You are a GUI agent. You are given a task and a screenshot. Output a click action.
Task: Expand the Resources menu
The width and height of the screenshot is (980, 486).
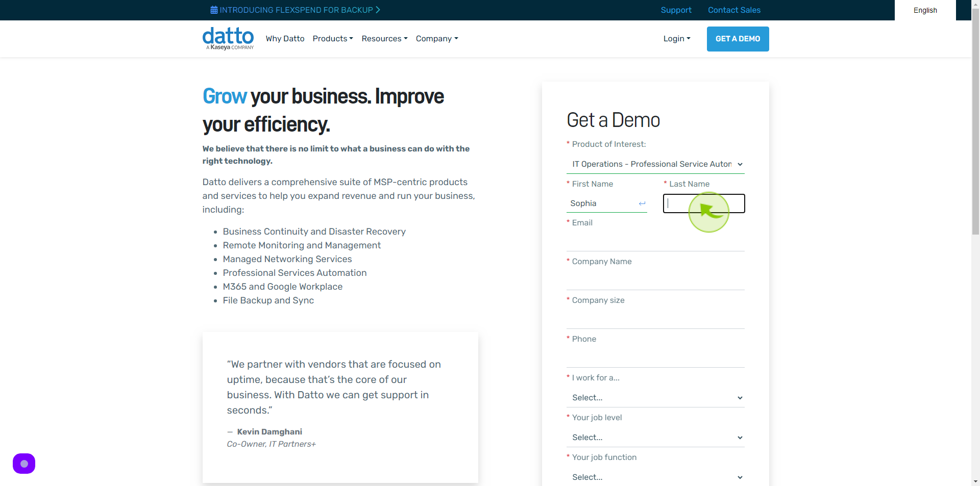click(384, 39)
